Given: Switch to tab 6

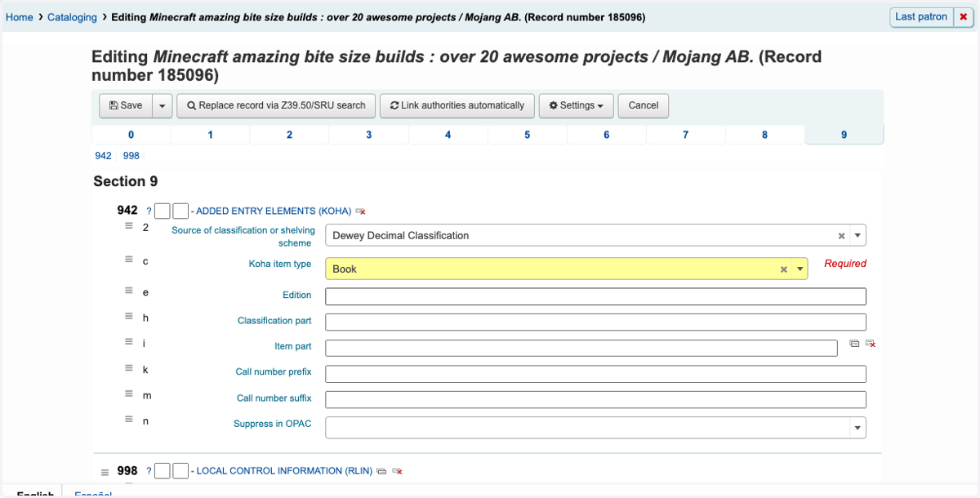Looking at the screenshot, I should pos(607,135).
